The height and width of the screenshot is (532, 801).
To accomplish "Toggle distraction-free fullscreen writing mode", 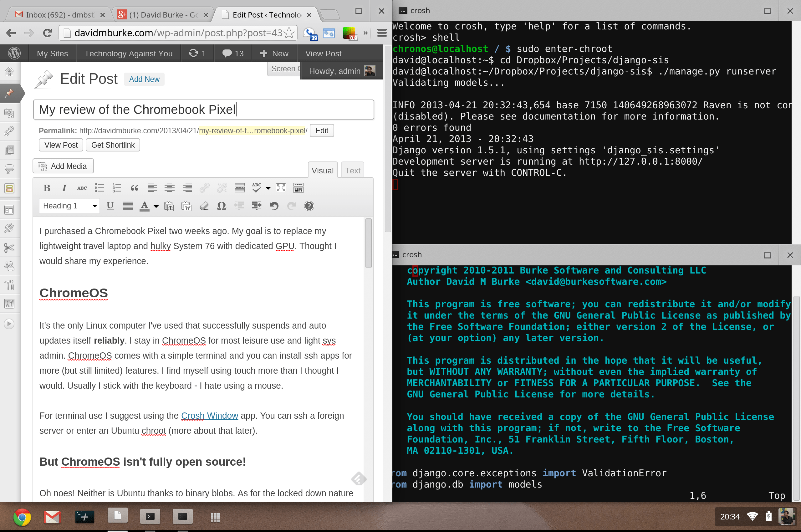I will [281, 188].
